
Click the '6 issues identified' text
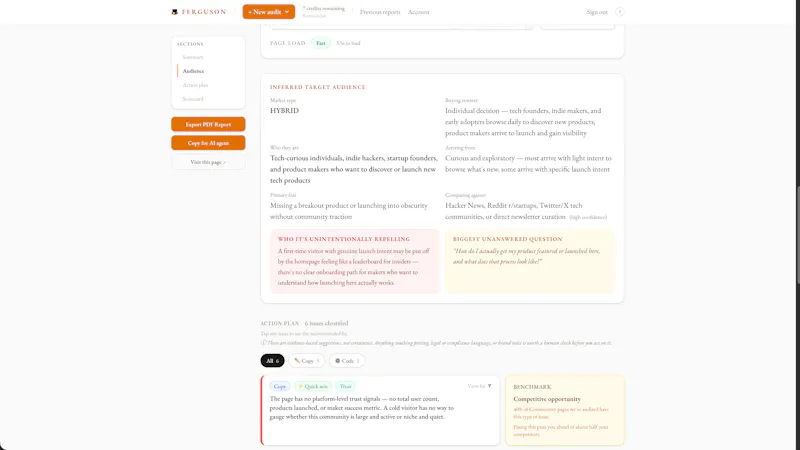327,323
